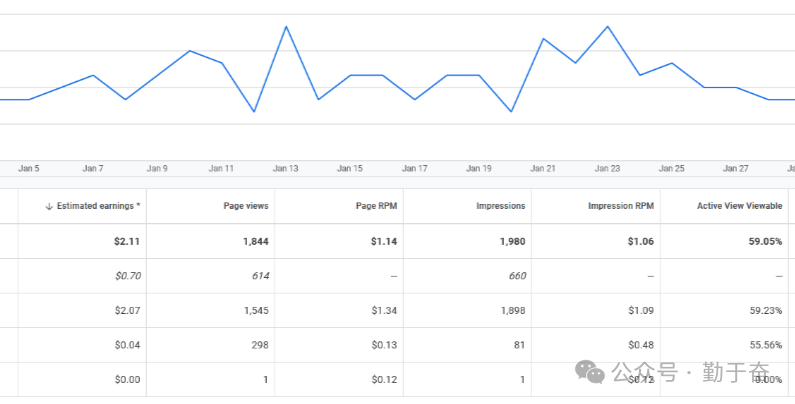Sort the table by Page views column
The height and width of the screenshot is (404, 795).
coord(246,206)
